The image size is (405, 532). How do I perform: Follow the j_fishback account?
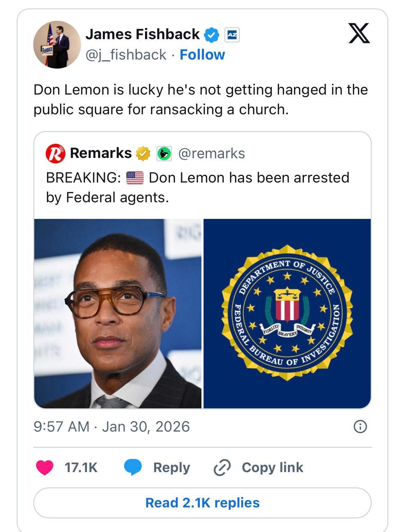[x=202, y=55]
